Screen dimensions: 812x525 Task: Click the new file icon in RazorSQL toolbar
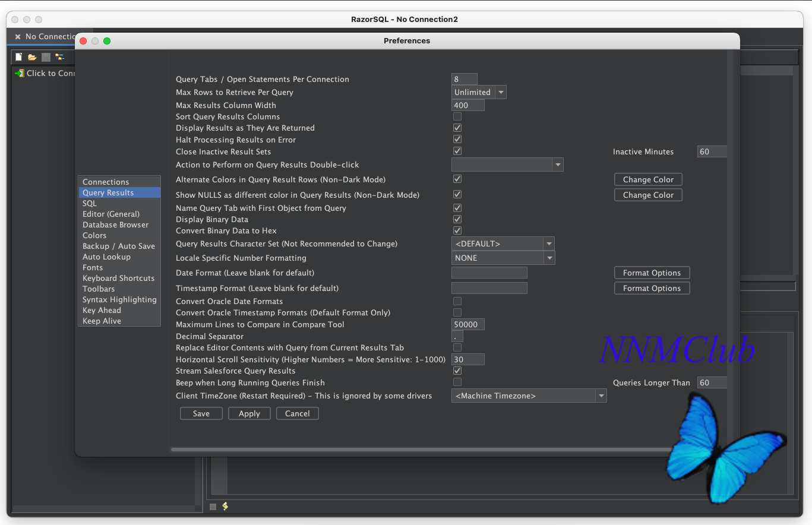coord(19,57)
